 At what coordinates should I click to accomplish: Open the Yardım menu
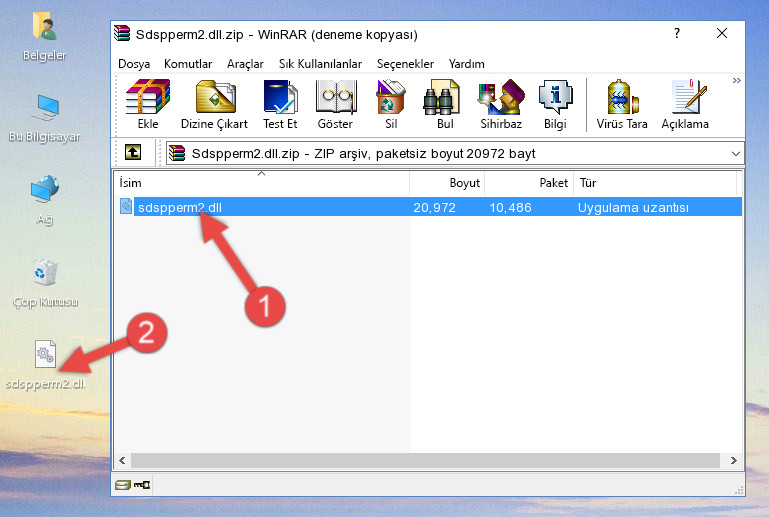tap(466, 64)
